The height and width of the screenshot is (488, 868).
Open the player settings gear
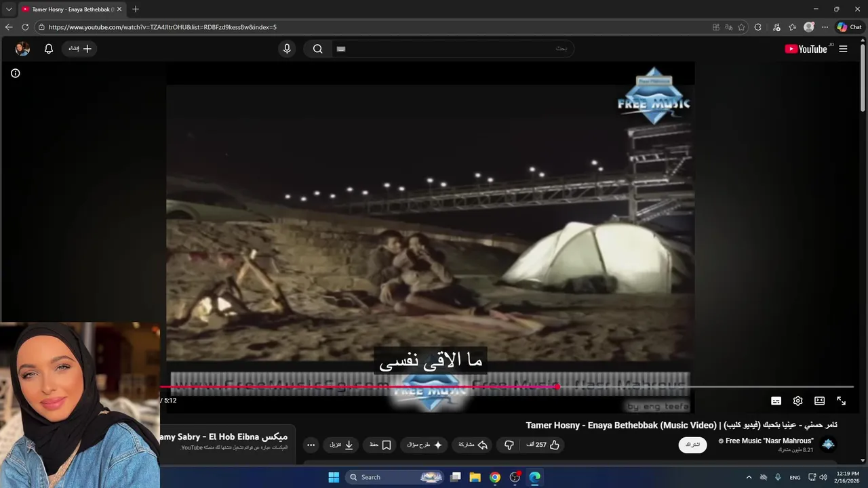click(x=798, y=401)
